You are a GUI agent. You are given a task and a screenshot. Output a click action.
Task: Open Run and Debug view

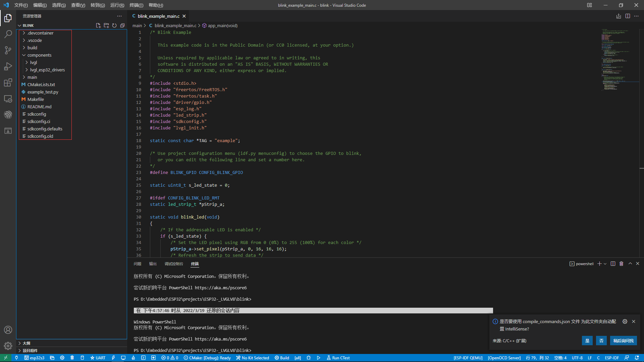[x=8, y=66]
